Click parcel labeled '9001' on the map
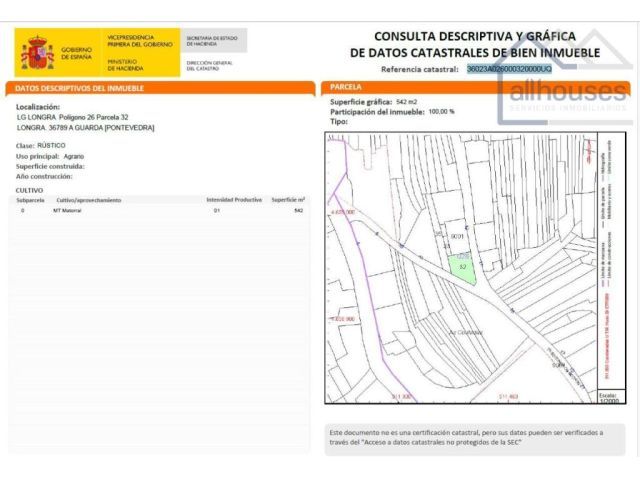The height and width of the screenshot is (480, 640). tap(457, 236)
